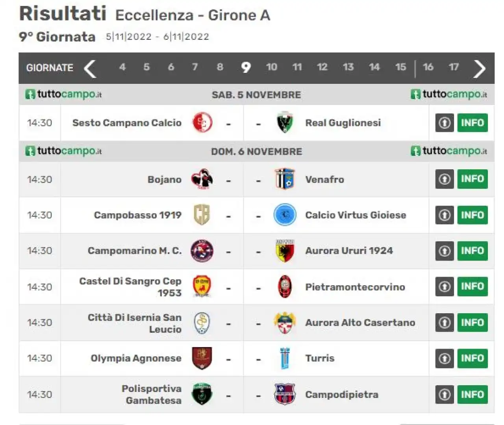Click gray circle icon in Bojano-Venafro row
Viewport: 504px width, 425px height.
445,179
